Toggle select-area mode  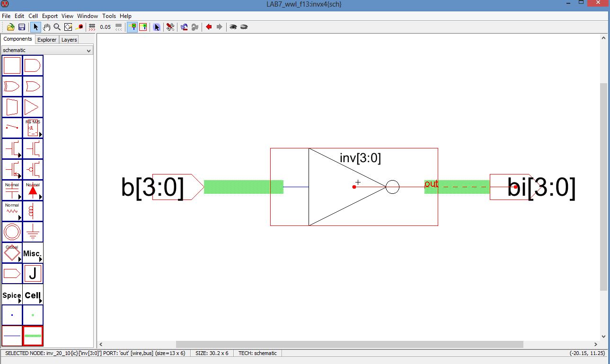143,27
